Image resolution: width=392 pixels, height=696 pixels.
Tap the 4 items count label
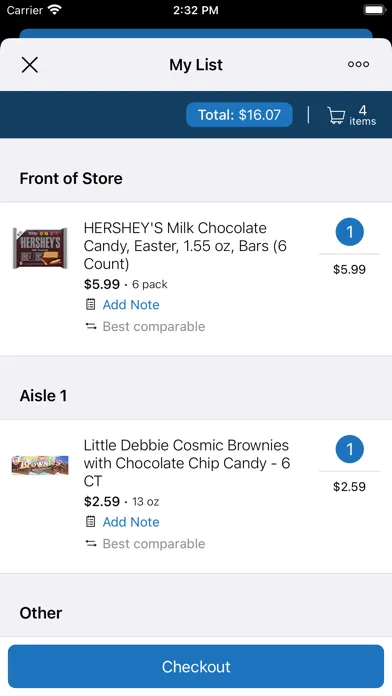pyautogui.click(x=362, y=115)
